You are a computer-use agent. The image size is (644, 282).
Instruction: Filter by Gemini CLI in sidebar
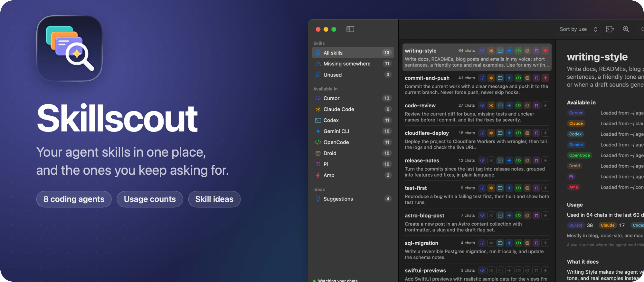(353, 131)
